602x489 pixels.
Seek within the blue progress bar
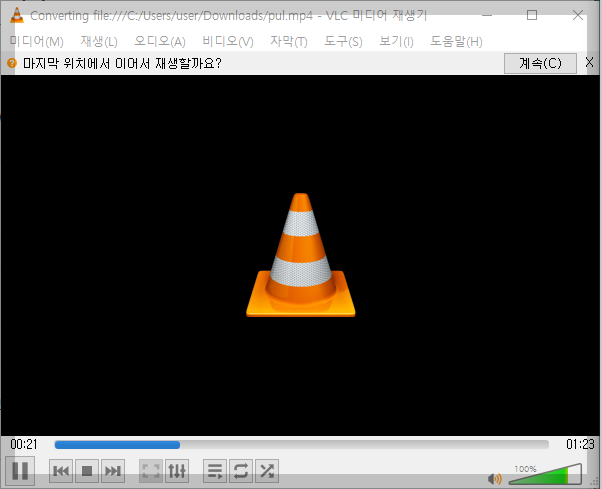pyautogui.click(x=302, y=444)
